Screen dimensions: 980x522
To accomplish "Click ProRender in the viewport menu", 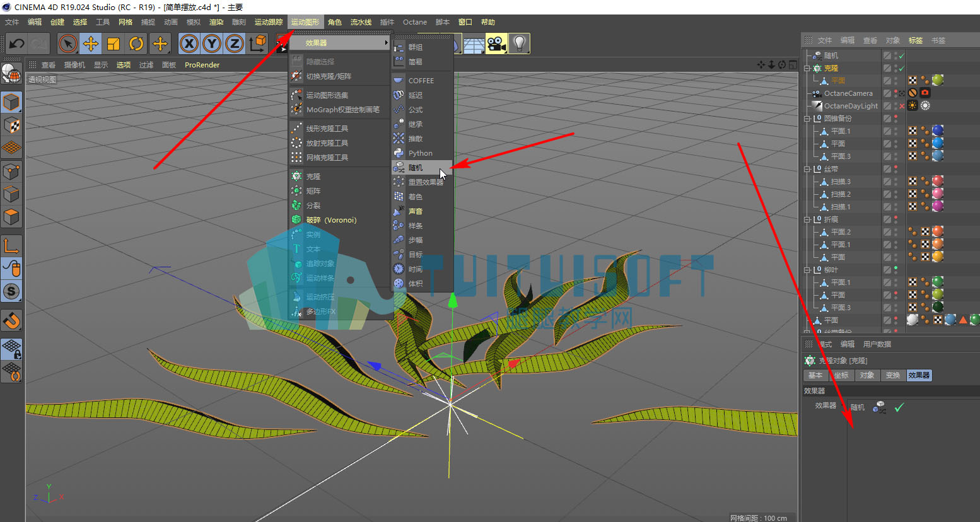I will coord(202,65).
